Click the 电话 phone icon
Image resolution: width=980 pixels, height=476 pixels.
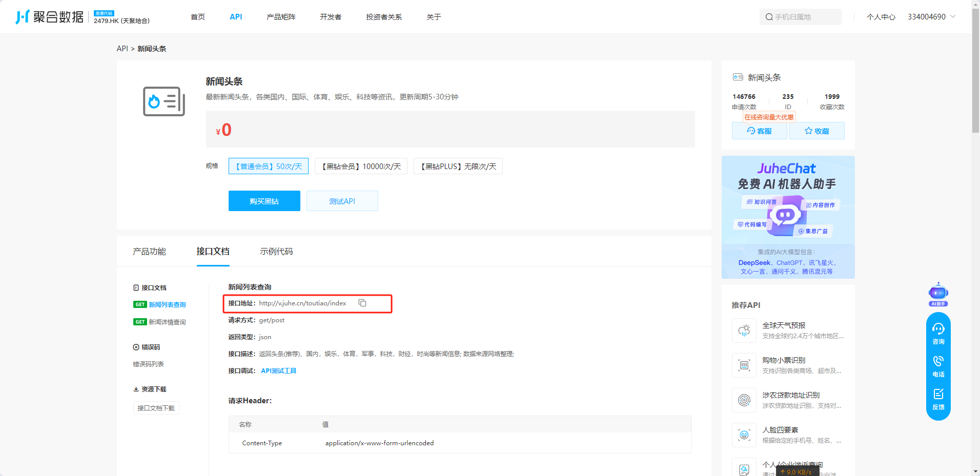[x=938, y=366]
